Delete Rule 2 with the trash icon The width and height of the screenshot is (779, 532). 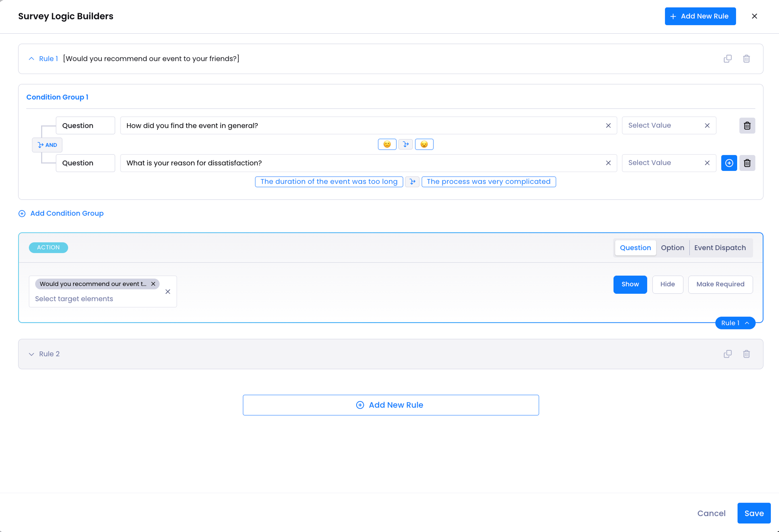point(746,354)
